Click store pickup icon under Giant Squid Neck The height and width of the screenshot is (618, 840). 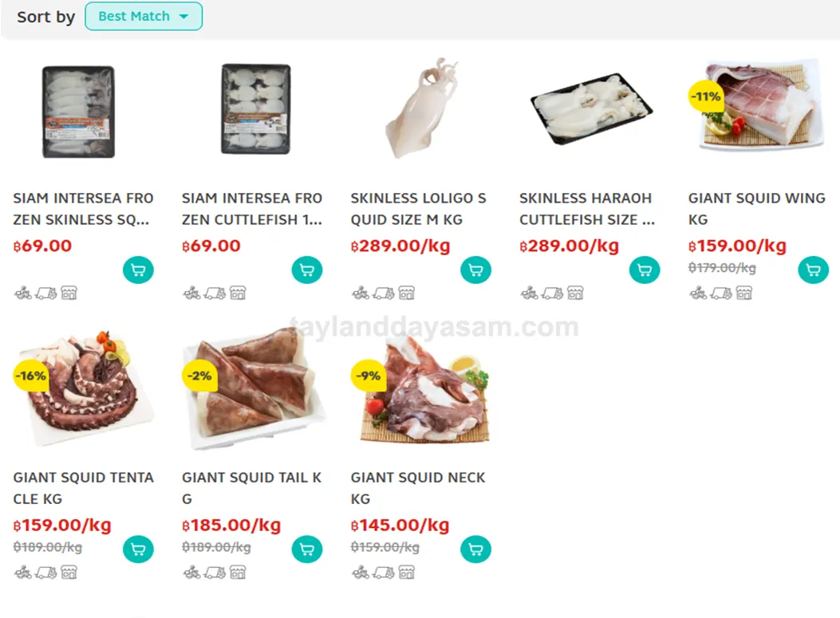click(x=407, y=573)
